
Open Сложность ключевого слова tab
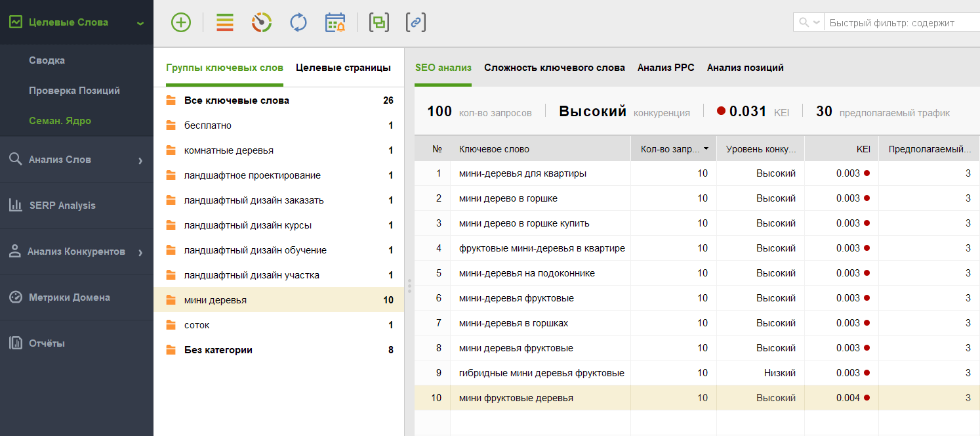click(x=554, y=68)
